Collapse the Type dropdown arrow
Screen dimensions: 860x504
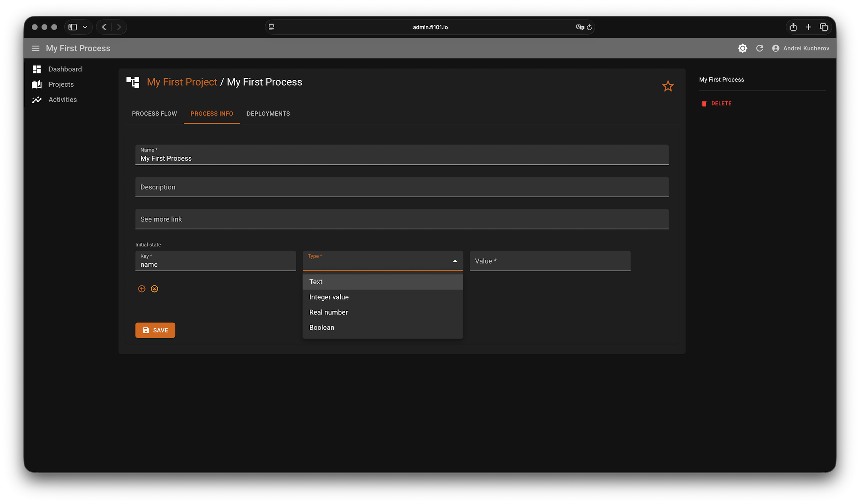[455, 261]
